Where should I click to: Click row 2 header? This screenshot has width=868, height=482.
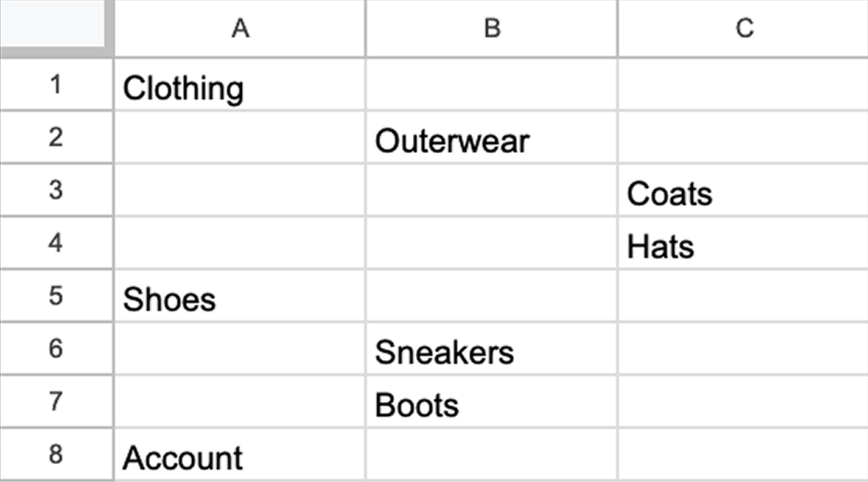click(x=56, y=138)
